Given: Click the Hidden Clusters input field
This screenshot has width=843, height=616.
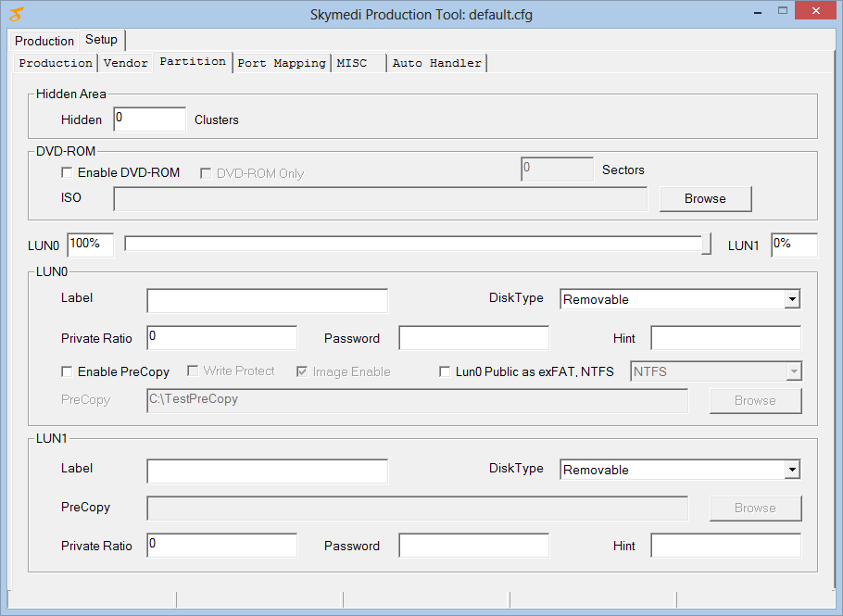Looking at the screenshot, I should 150,119.
